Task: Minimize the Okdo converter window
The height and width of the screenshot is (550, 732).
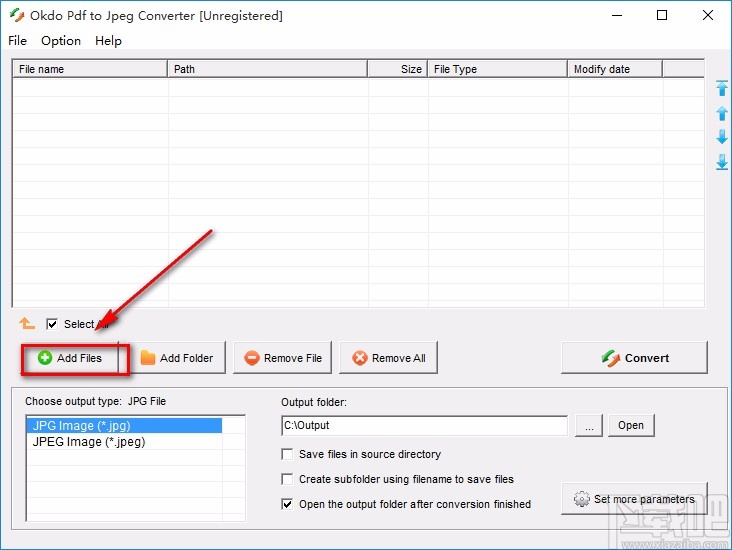Action: tap(617, 15)
